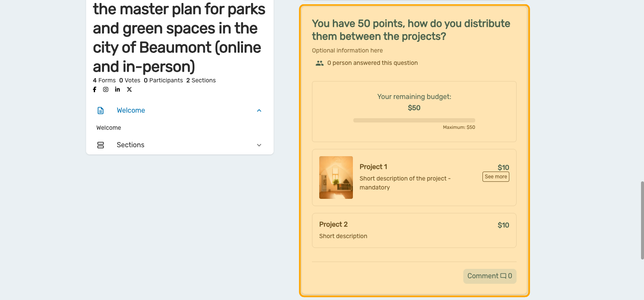
Task: Click the people icon beside answer count
Action: click(320, 63)
